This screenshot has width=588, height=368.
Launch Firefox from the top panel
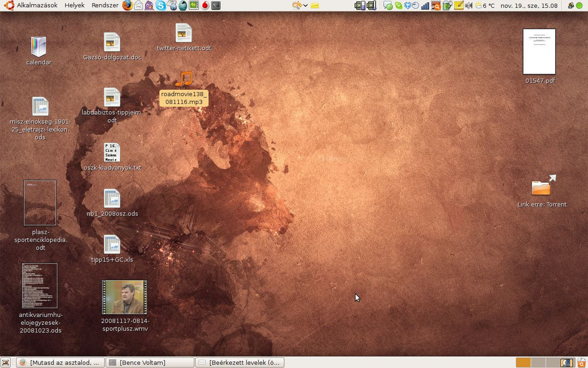(x=127, y=6)
